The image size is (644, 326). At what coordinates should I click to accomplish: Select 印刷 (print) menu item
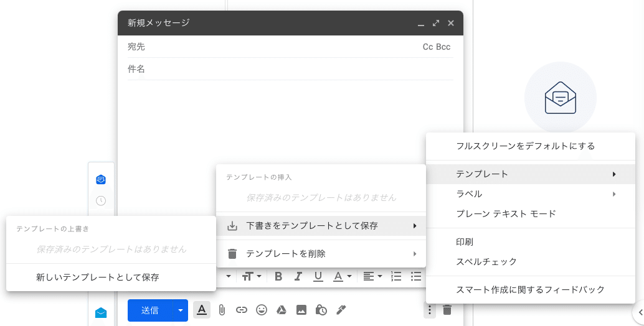click(x=531, y=242)
